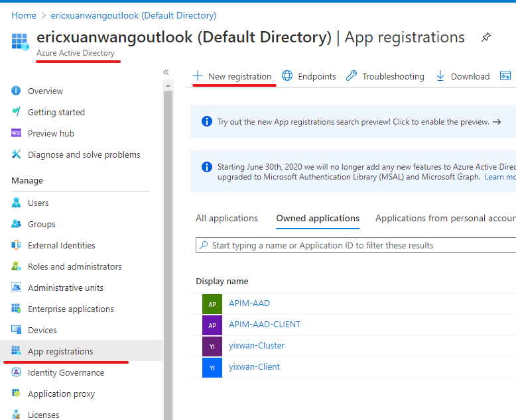The height and width of the screenshot is (420, 516).
Task: Click the Preview hub icon
Action: coord(16,133)
